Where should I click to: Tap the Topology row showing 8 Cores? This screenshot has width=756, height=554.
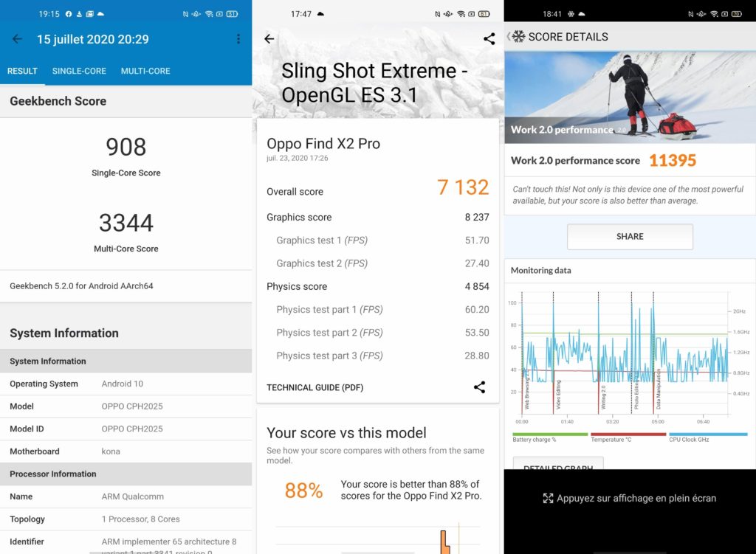(x=126, y=519)
